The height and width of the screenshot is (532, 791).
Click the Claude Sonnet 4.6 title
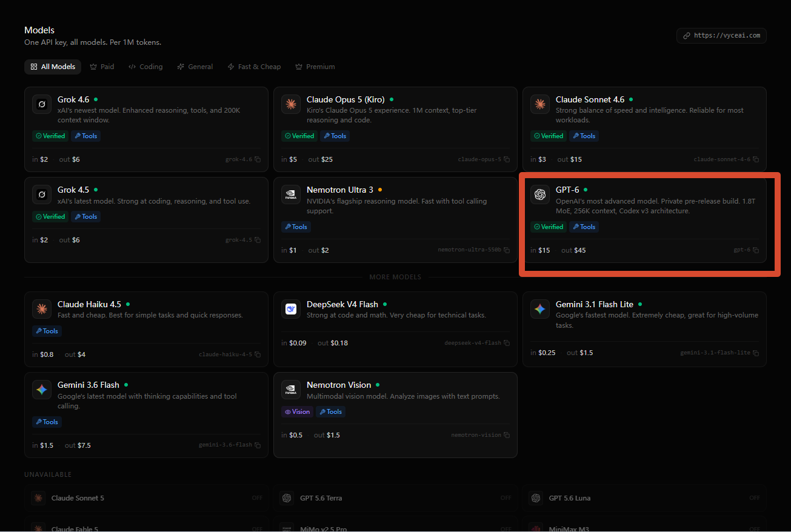pos(590,99)
